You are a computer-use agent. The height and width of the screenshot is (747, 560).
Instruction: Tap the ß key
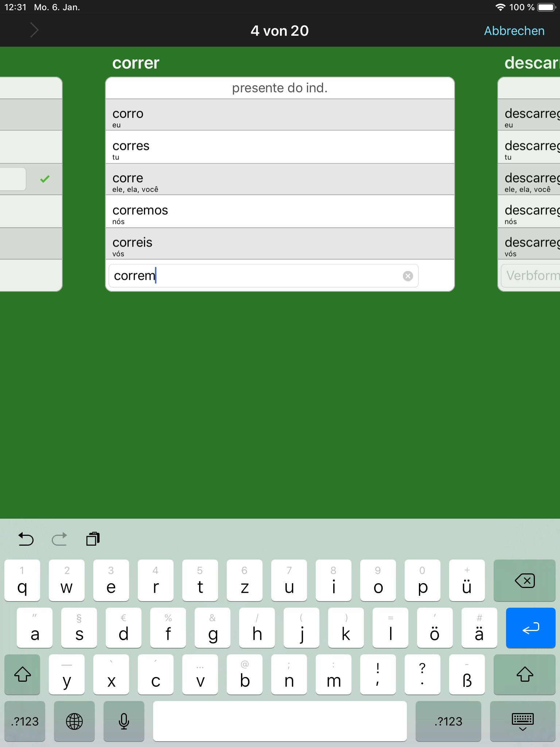pos(467,674)
